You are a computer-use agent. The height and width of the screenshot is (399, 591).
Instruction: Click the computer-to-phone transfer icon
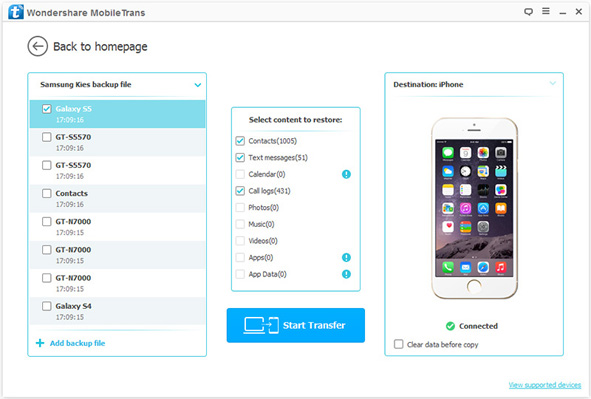click(261, 325)
